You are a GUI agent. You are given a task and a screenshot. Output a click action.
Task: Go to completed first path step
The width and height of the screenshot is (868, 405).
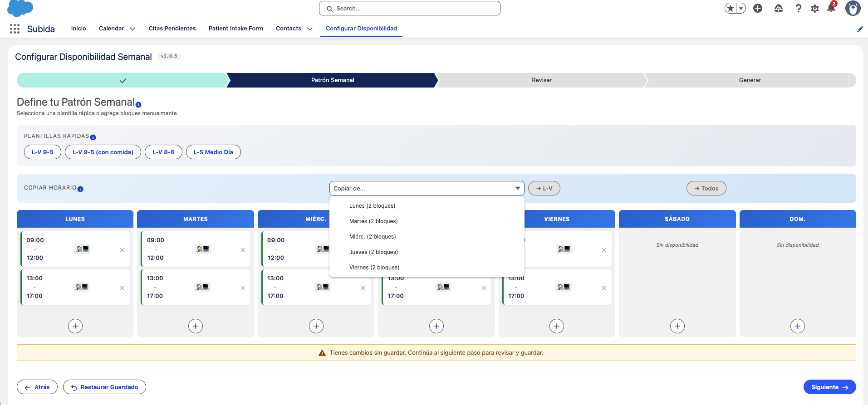click(x=123, y=80)
